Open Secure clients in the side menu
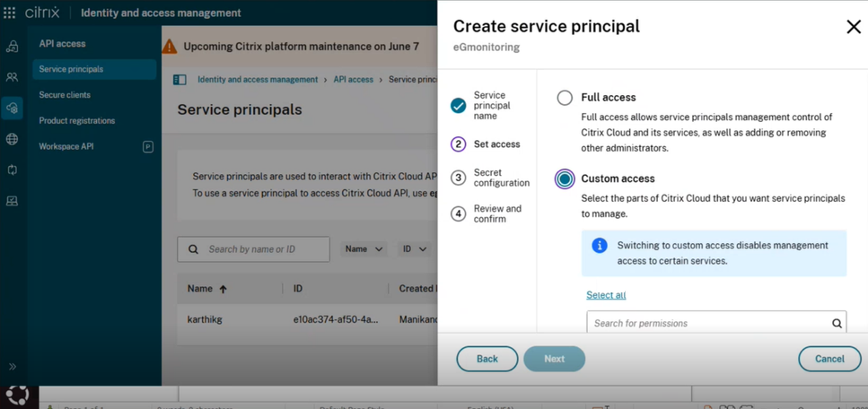Image resolution: width=868 pixels, height=409 pixels. coord(65,95)
